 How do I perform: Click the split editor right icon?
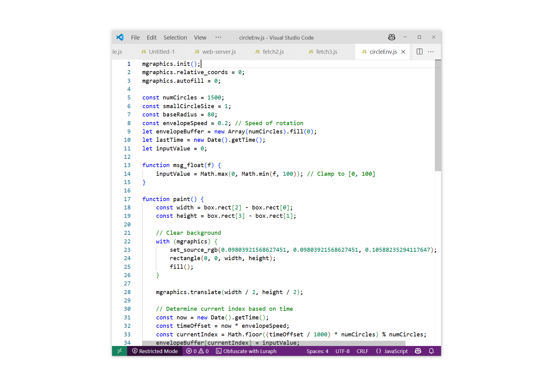click(419, 52)
